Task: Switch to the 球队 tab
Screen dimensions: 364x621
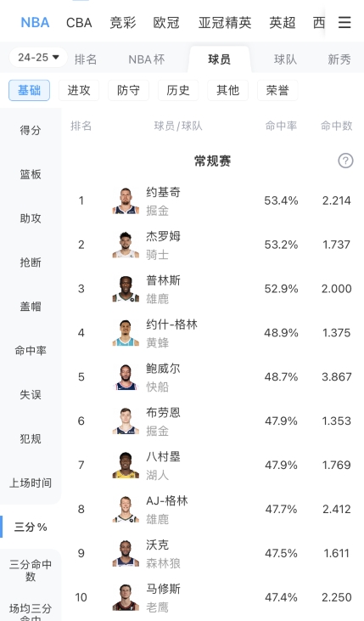Action: tap(285, 59)
